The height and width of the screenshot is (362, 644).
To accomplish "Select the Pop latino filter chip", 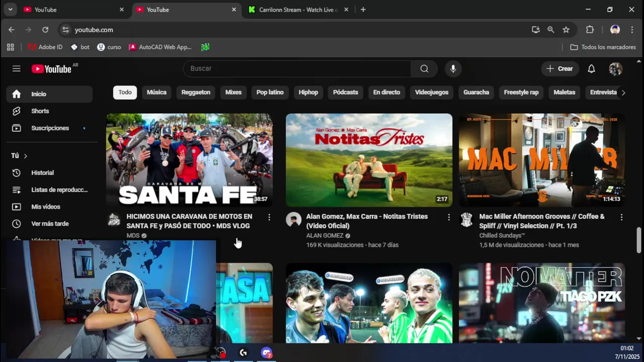I will [x=270, y=93].
